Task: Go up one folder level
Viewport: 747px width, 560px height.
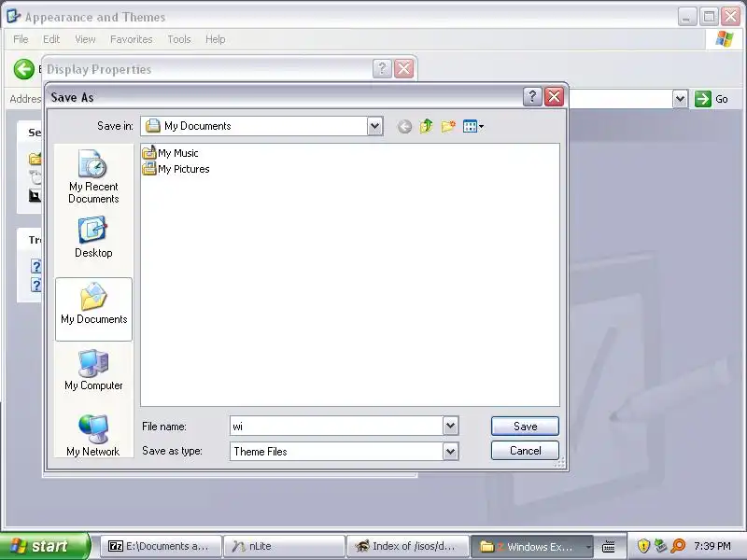Action: 426,126
